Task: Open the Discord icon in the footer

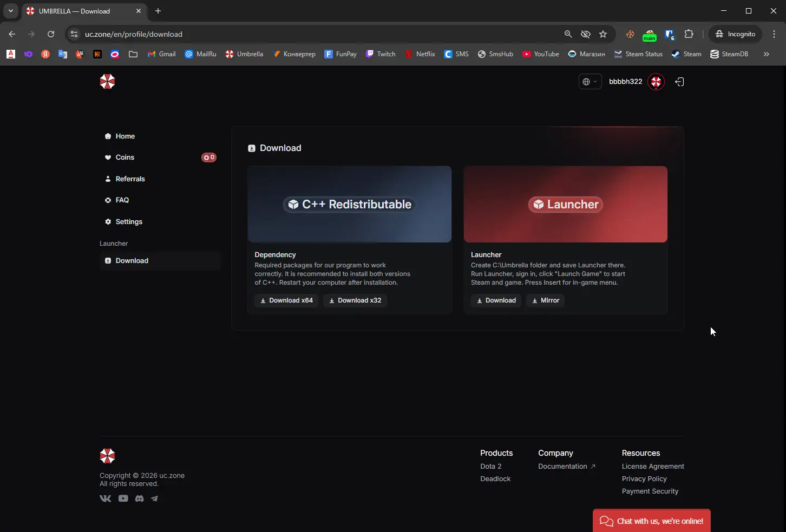Action: (x=140, y=498)
